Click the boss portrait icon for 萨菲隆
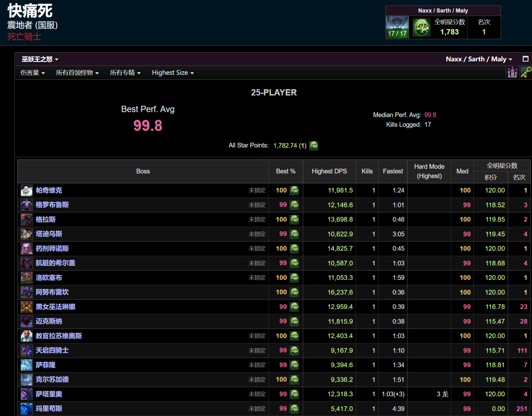Viewport: 532px width, 416px height. tap(27, 365)
